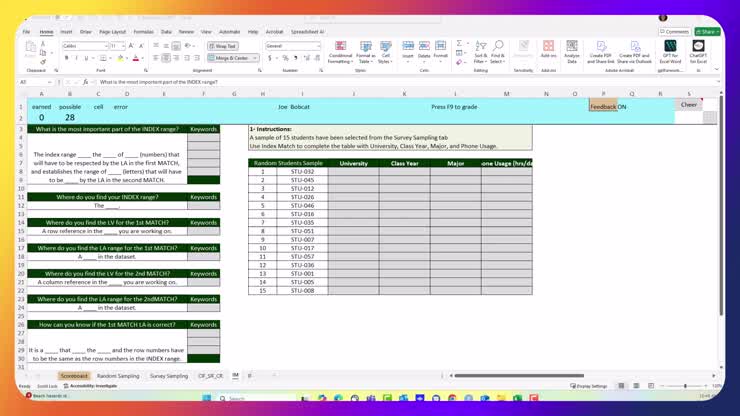
Task: Click the Format Painter brush icon
Action: (43, 62)
